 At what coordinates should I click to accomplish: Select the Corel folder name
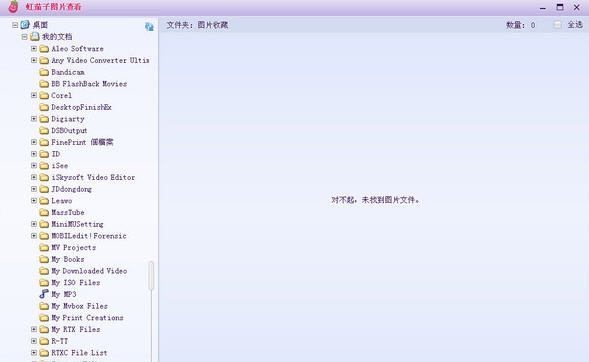point(61,95)
